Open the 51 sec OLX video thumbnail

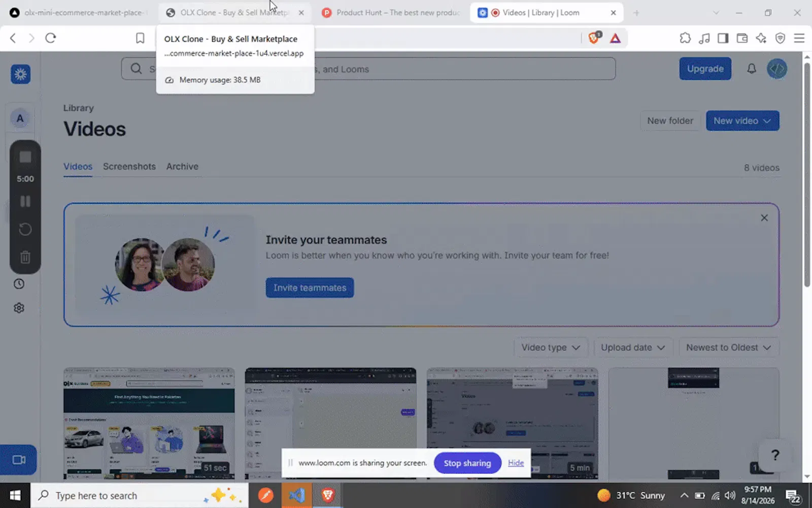[149, 424]
